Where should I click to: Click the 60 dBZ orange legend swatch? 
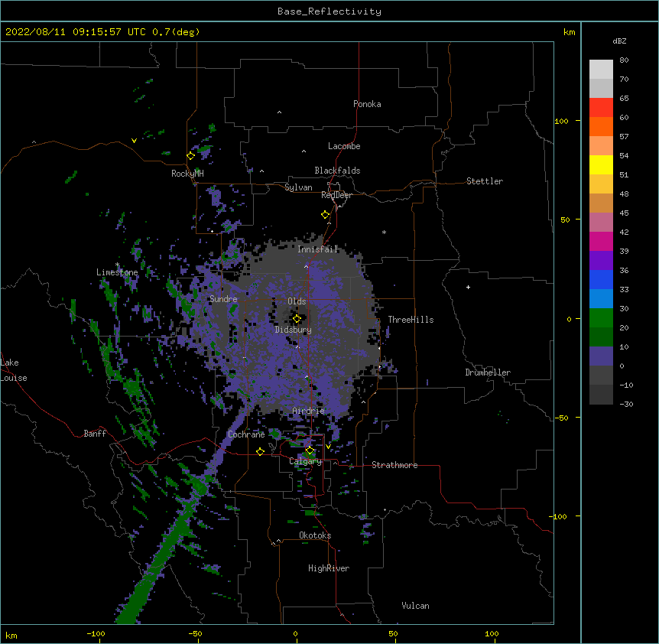(601, 126)
